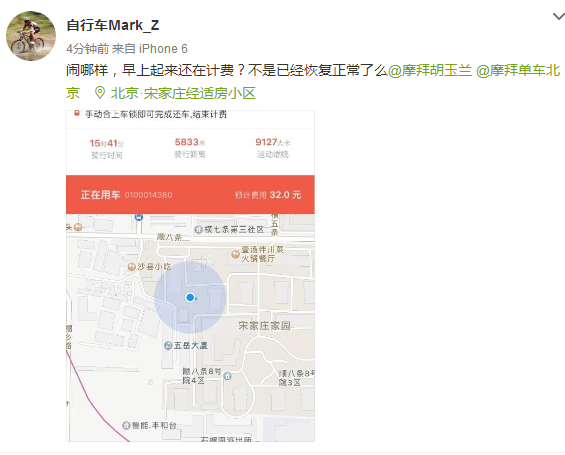The width and height of the screenshot is (565, 455).
Task: Click the username 自行车Mark_Z
Action: (x=113, y=25)
